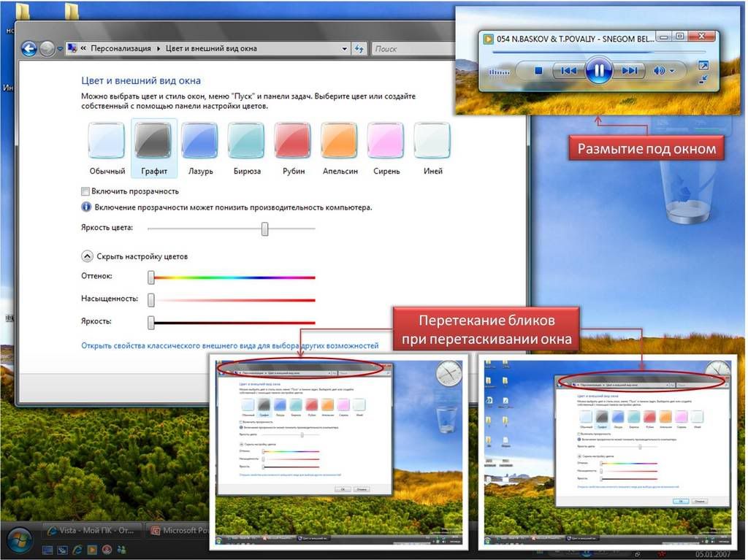Pause playback in the media player
This screenshot has width=748, height=560.
(x=598, y=71)
